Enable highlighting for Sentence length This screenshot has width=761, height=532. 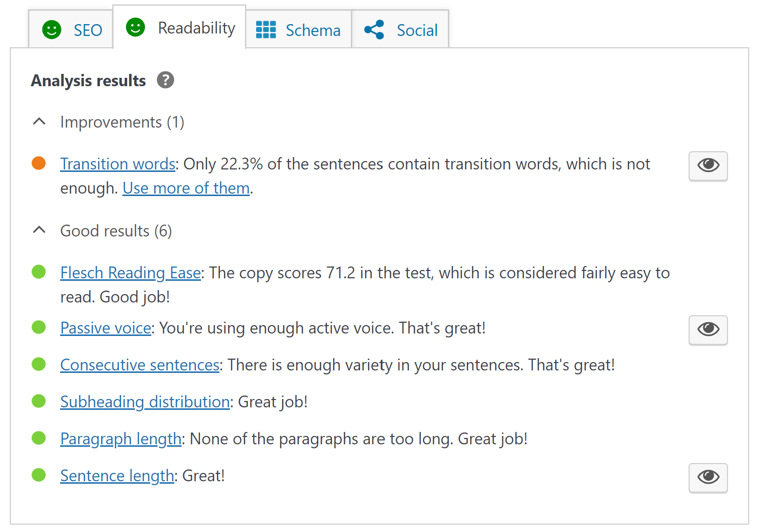[708, 477]
